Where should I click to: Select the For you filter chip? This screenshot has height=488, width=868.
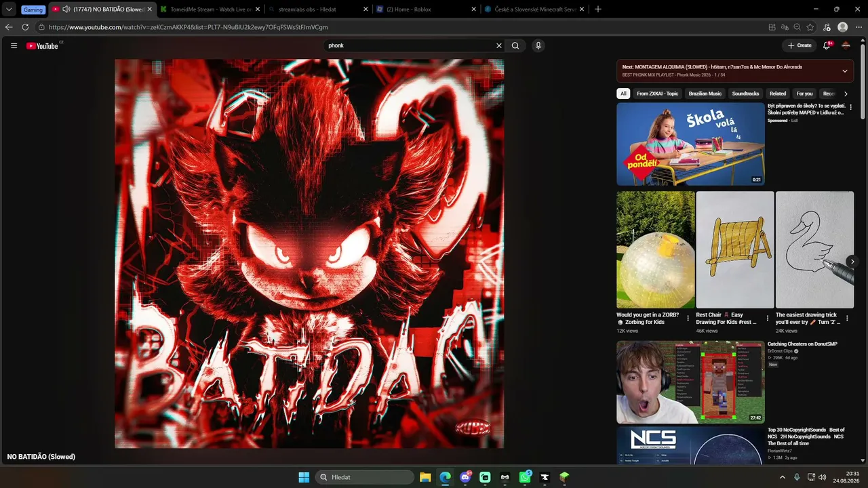(805, 94)
